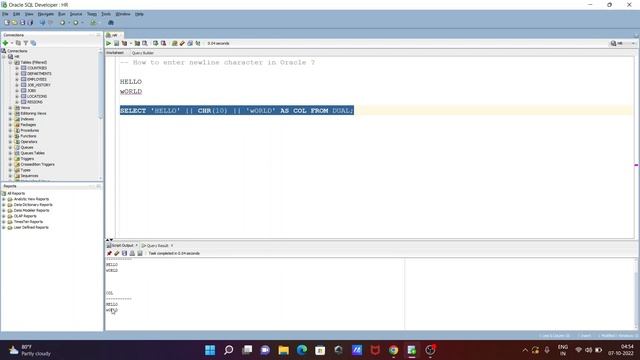Click the highlighted SELECT statement line
The height and width of the screenshot is (360, 640).
(237, 111)
